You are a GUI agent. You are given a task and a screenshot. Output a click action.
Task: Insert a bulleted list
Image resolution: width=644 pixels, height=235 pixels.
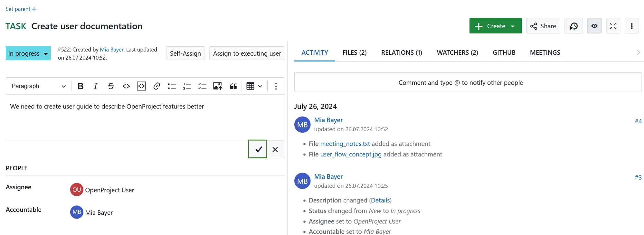coord(172,86)
